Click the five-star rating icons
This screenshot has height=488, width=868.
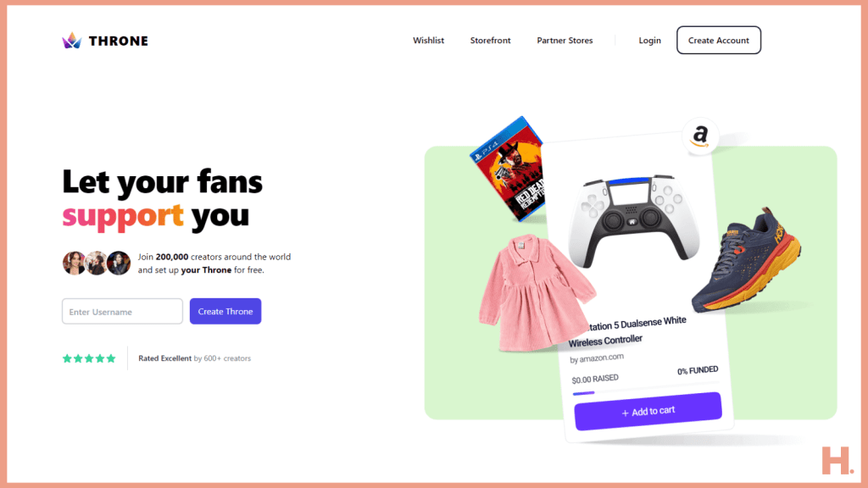point(89,358)
